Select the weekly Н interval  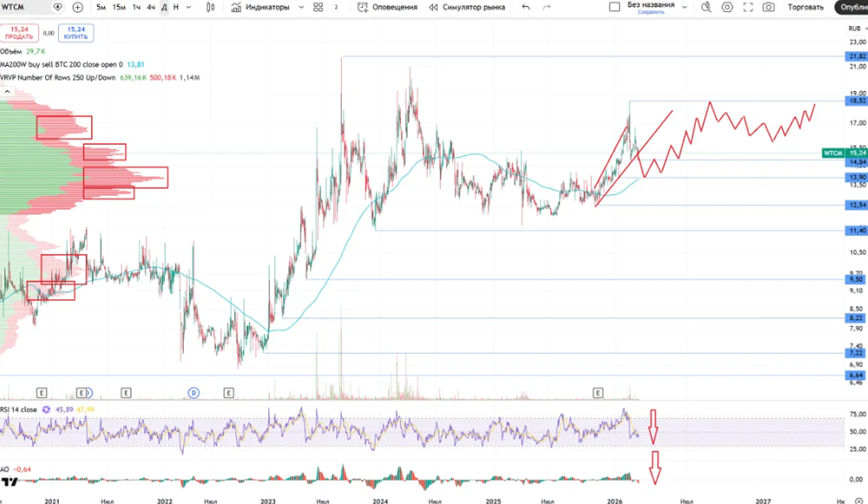tap(176, 7)
